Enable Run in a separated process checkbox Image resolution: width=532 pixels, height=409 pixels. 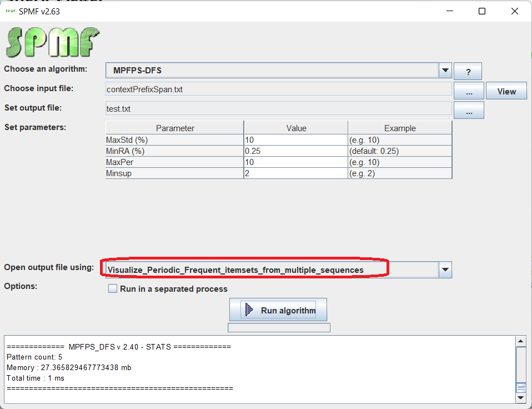113,289
